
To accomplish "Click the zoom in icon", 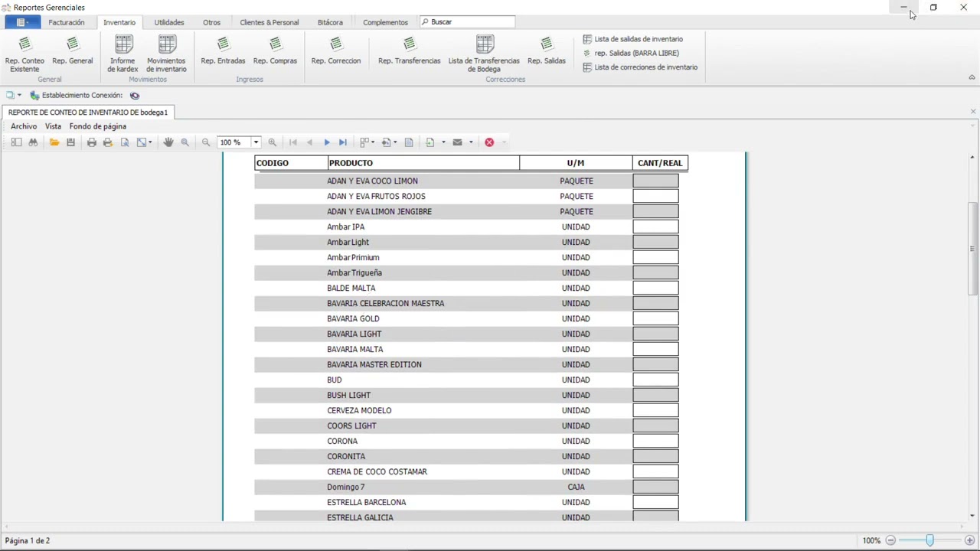I will point(273,142).
